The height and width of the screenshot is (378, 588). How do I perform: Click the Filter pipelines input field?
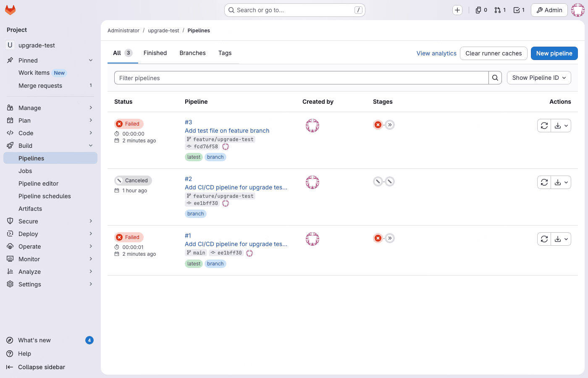(294, 78)
